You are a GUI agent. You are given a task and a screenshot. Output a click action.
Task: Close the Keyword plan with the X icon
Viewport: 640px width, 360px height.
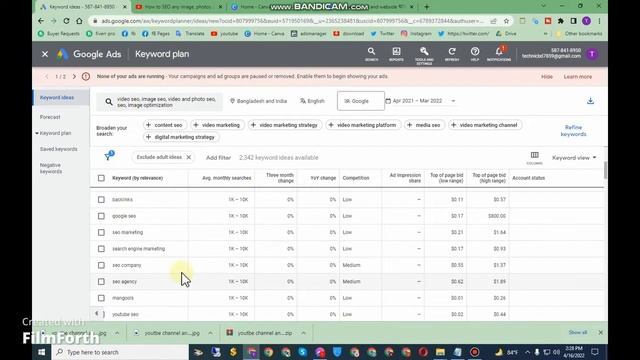pos(45,54)
